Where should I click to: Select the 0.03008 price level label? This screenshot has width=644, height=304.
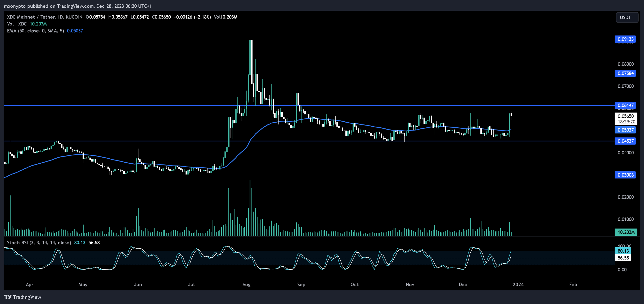click(625, 175)
